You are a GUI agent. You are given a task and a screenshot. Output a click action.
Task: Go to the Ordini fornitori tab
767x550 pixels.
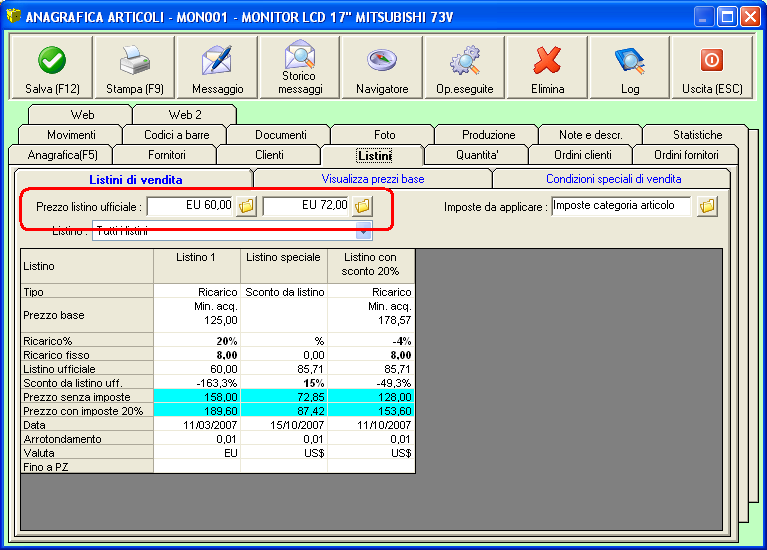click(686, 155)
